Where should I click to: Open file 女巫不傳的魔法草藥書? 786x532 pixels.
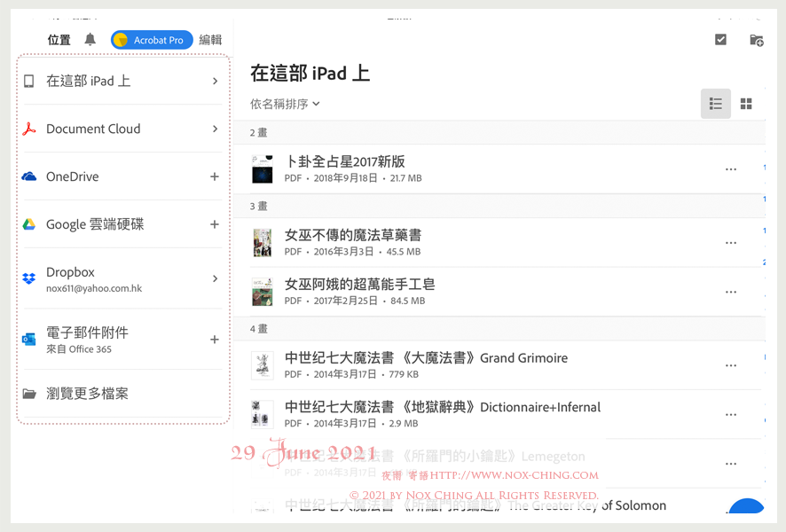tap(499, 242)
